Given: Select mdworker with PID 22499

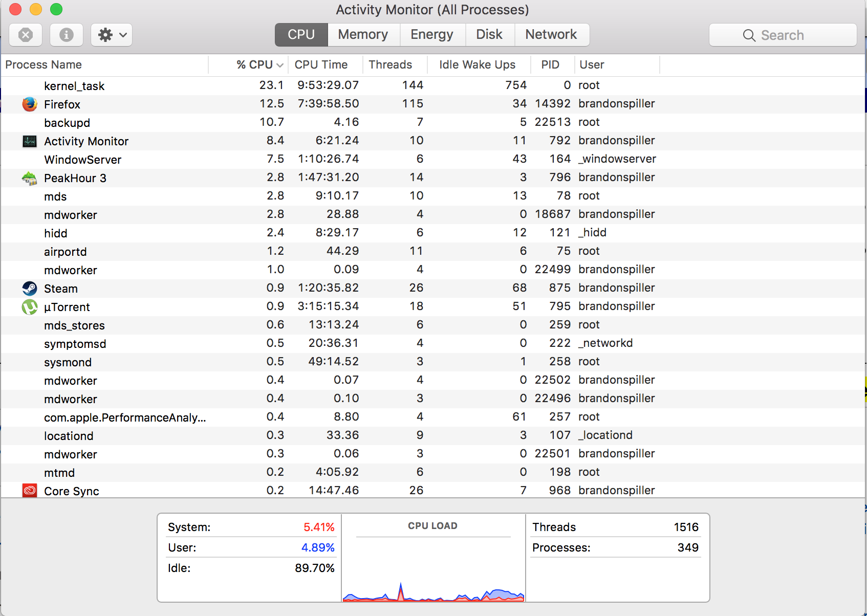Looking at the screenshot, I should click(433, 270).
